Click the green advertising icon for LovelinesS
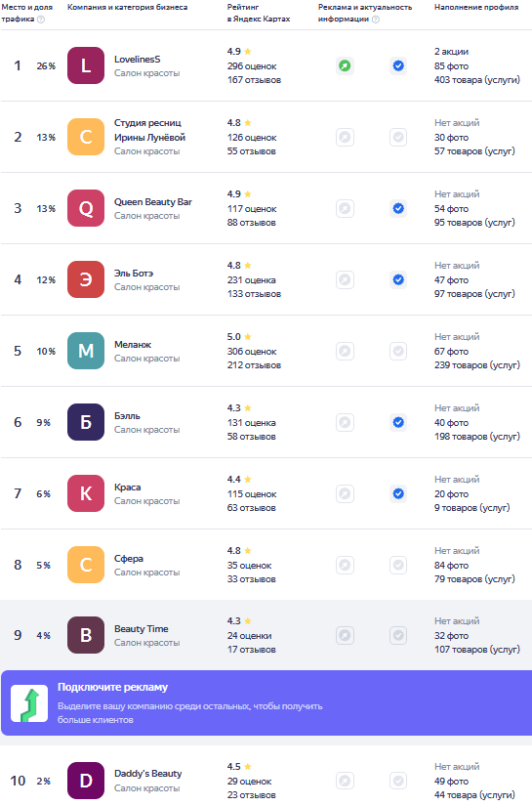The width and height of the screenshot is (532, 806). pyautogui.click(x=346, y=65)
